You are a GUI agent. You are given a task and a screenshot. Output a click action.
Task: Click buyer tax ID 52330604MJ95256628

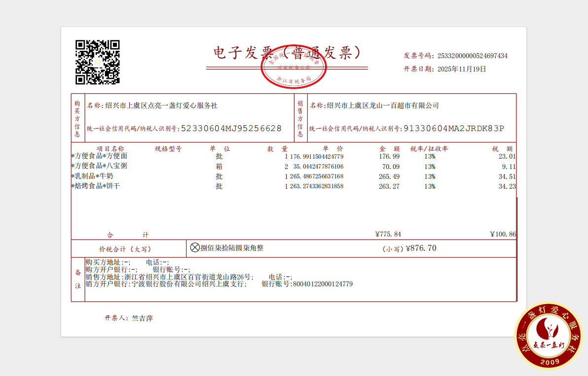(231, 129)
